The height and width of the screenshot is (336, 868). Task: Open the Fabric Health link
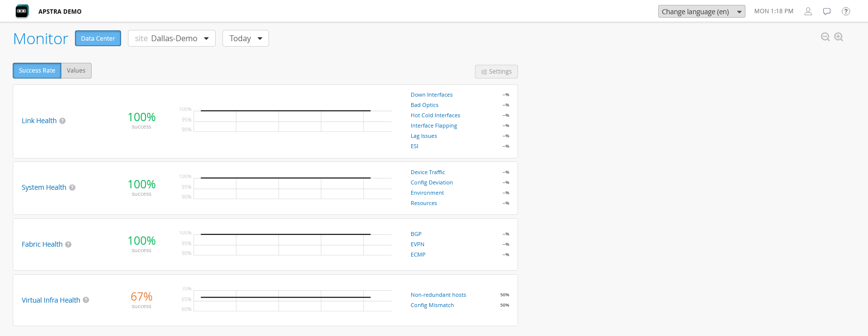(x=42, y=244)
